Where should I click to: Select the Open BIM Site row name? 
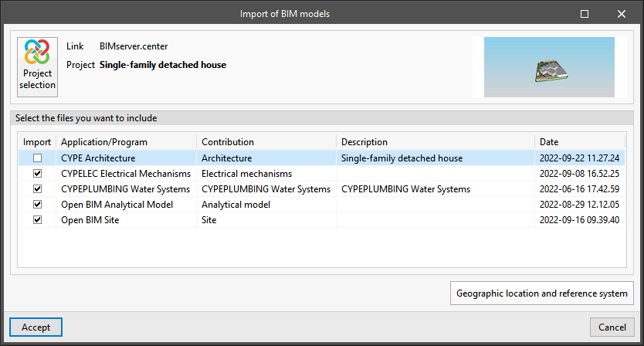point(90,220)
